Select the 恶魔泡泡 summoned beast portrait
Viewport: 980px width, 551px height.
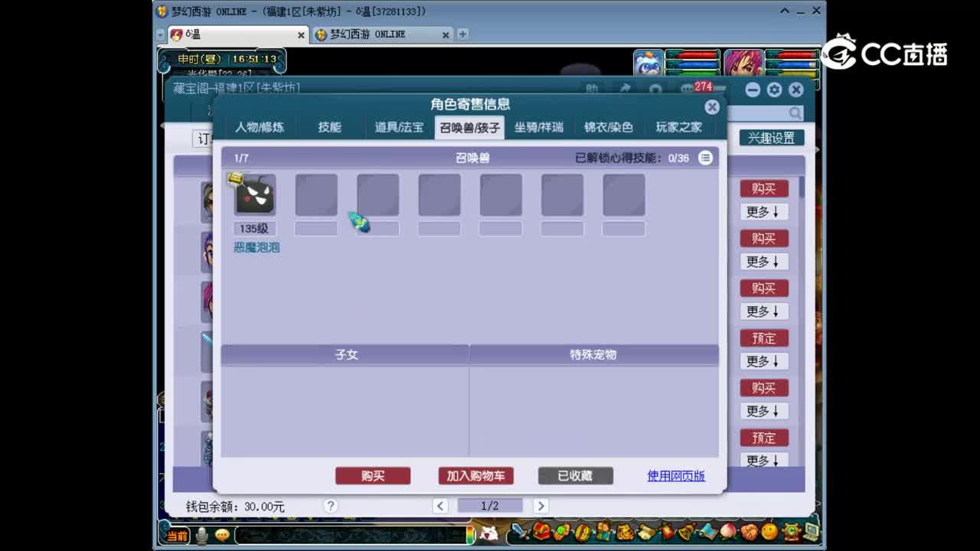pos(255,194)
